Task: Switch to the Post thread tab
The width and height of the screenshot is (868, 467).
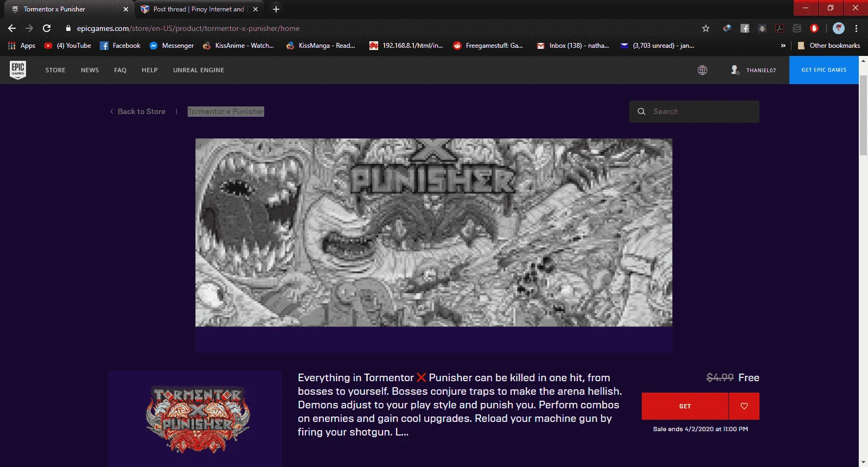Action: pos(199,9)
